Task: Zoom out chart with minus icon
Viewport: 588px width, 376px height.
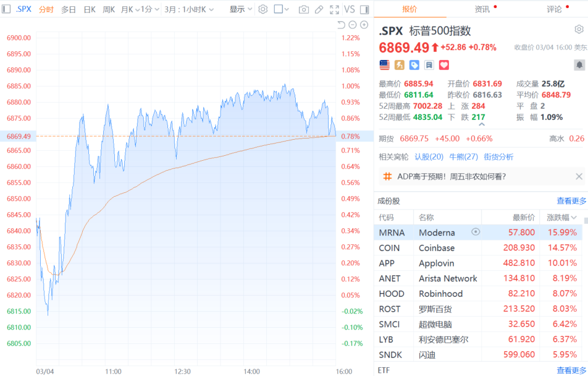Action: [353, 25]
